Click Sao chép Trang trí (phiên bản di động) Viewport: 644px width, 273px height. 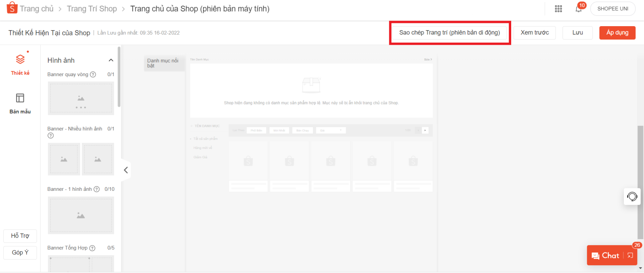point(449,33)
